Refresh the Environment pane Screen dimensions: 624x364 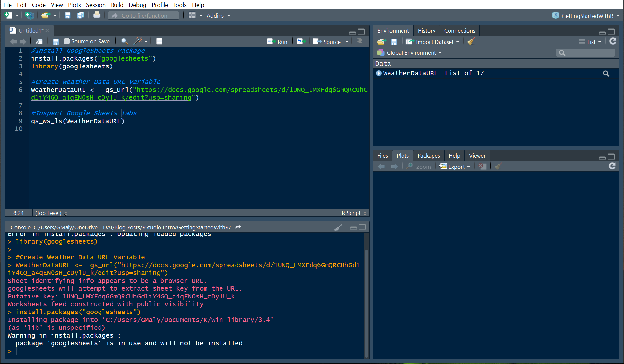(613, 41)
